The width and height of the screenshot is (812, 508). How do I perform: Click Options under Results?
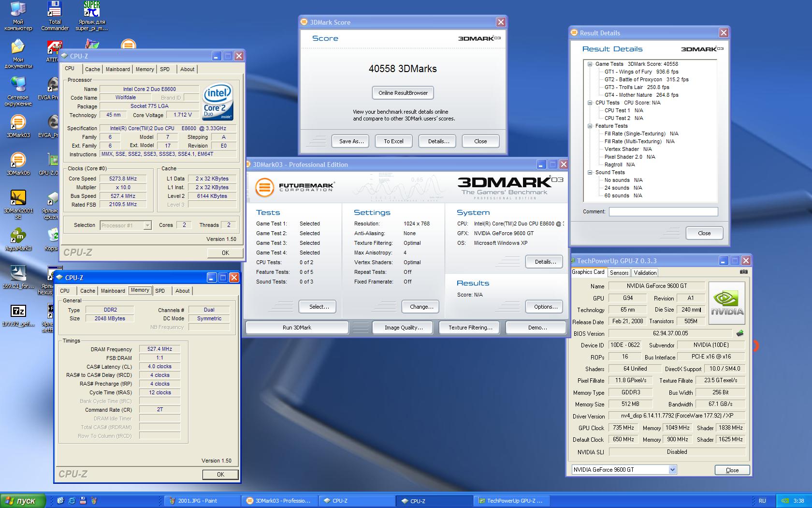click(x=545, y=307)
